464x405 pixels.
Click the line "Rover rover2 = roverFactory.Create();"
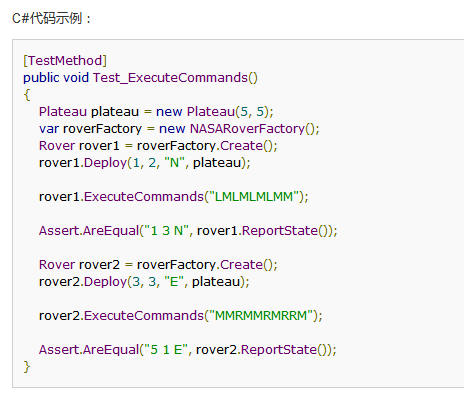pos(158,265)
